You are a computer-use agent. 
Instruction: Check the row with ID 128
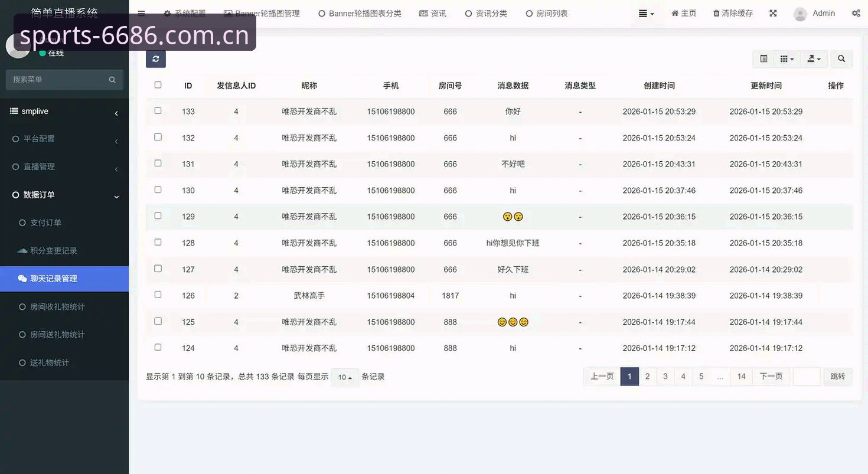[x=158, y=242]
